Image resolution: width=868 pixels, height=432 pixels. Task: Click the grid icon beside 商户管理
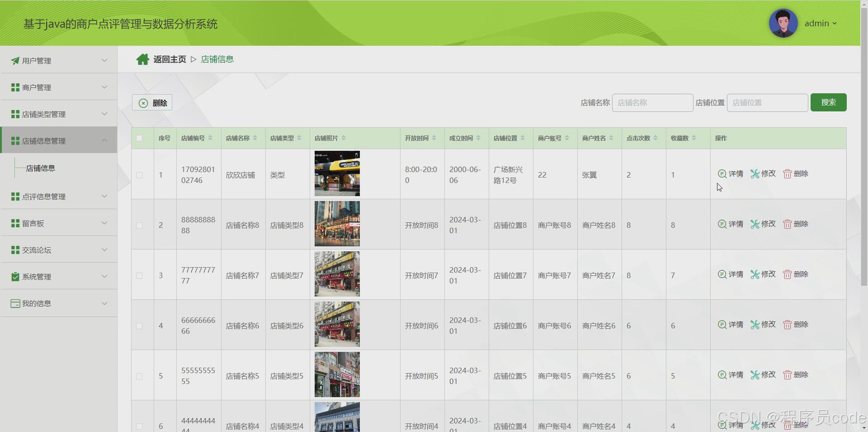[x=15, y=87]
